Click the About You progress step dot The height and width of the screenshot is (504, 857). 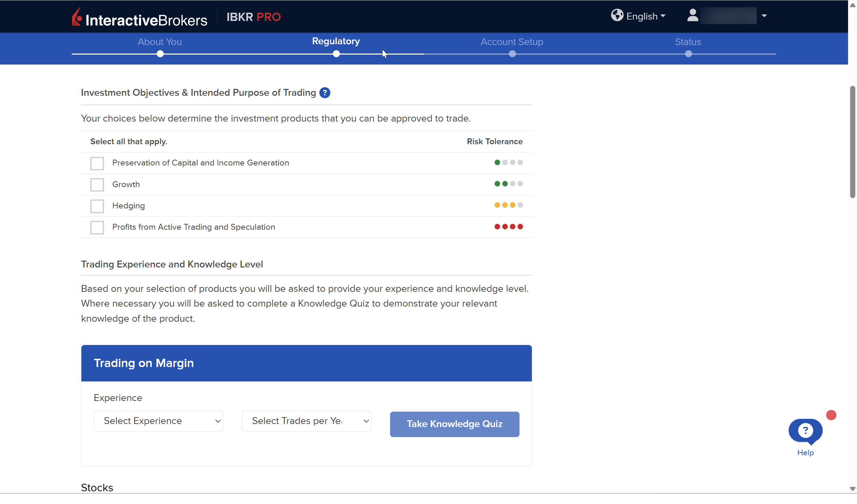160,54
